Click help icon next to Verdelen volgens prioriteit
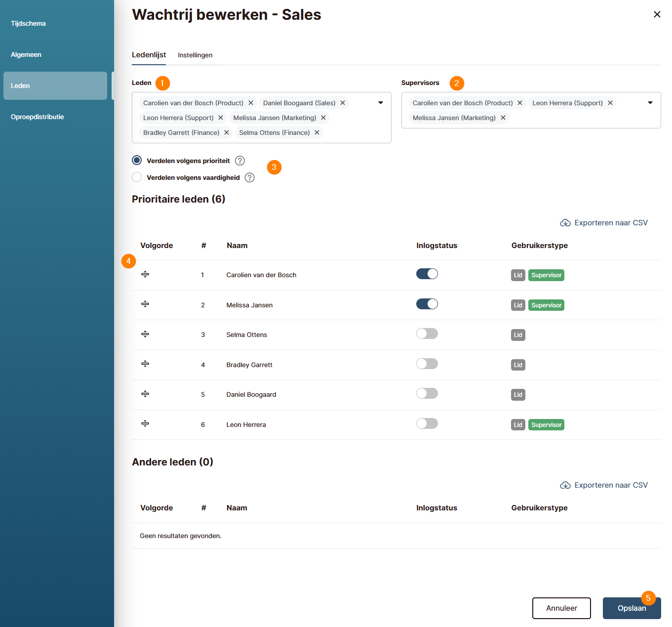Image resolution: width=672 pixels, height=627 pixels. (240, 161)
